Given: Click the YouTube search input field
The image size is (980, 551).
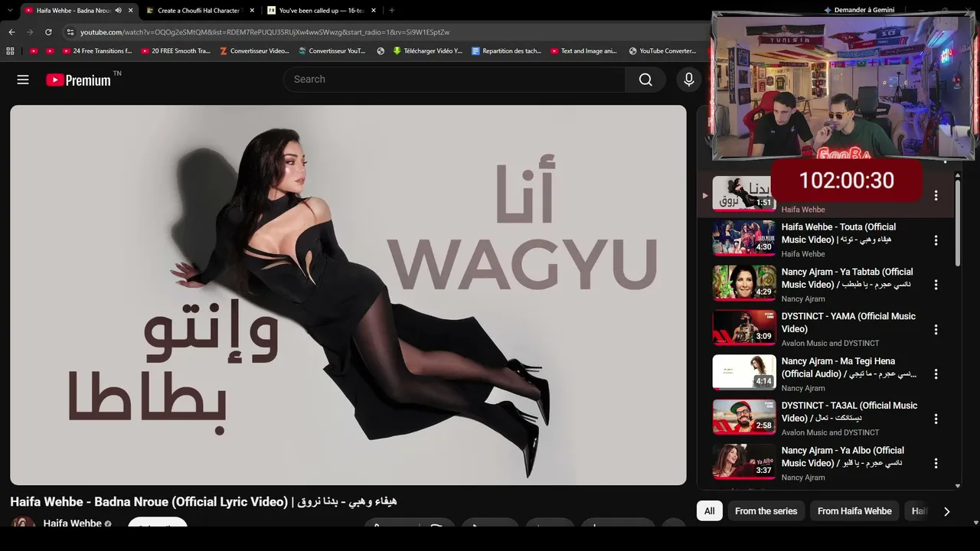Looking at the screenshot, I should (455, 80).
